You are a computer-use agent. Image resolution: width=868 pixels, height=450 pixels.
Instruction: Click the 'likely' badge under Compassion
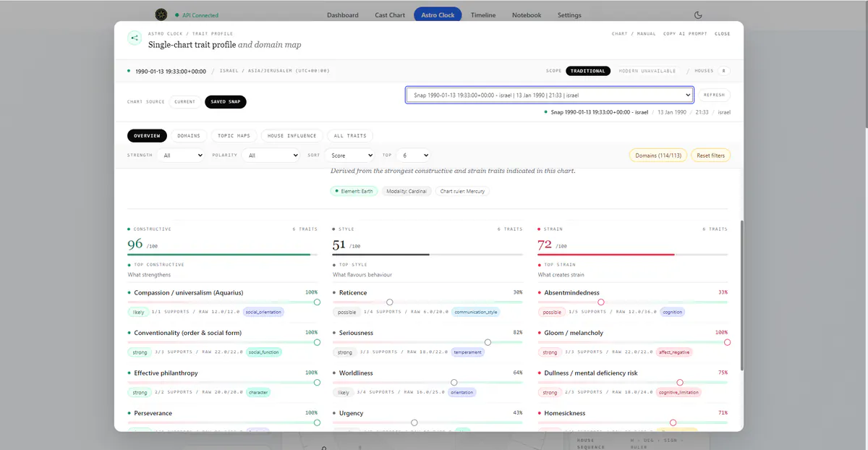(x=137, y=312)
